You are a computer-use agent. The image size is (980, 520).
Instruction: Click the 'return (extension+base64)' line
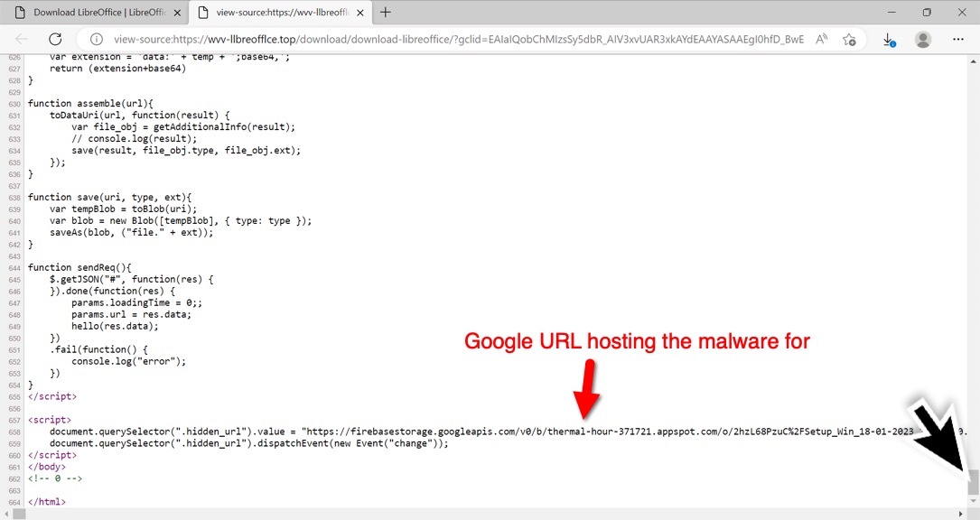tap(117, 69)
